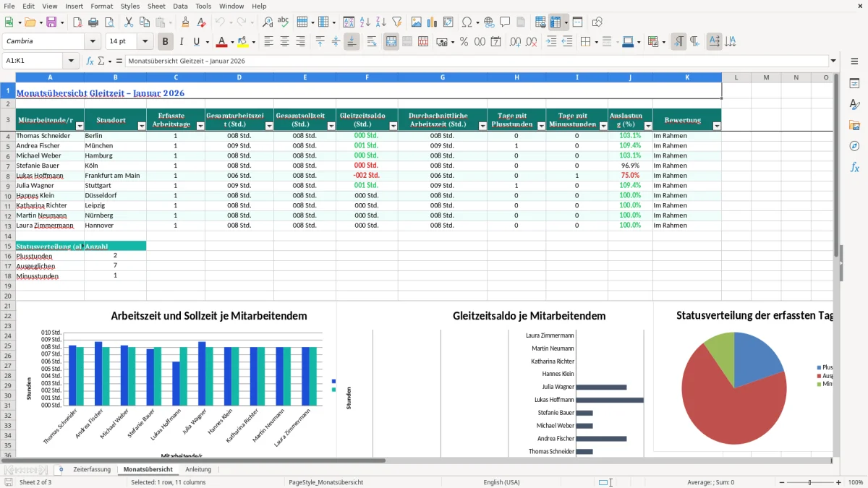The height and width of the screenshot is (488, 868).
Task: Insert a pivot table
Action: (x=448, y=22)
